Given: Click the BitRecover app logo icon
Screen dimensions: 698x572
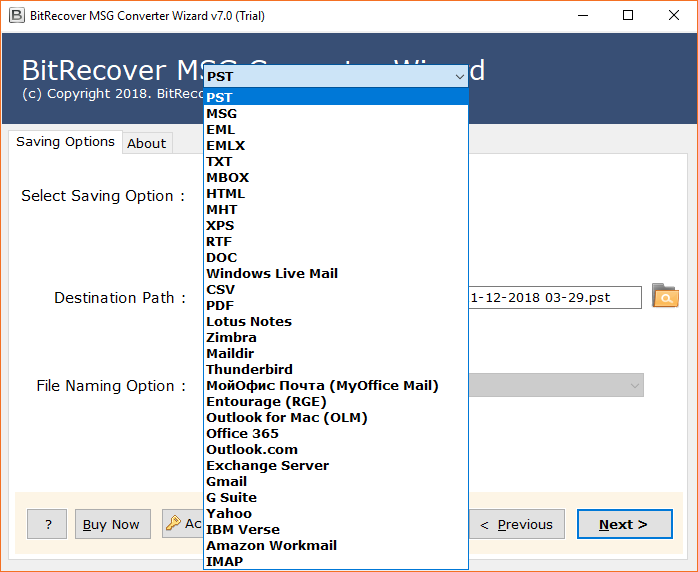Looking at the screenshot, I should click(16, 16).
